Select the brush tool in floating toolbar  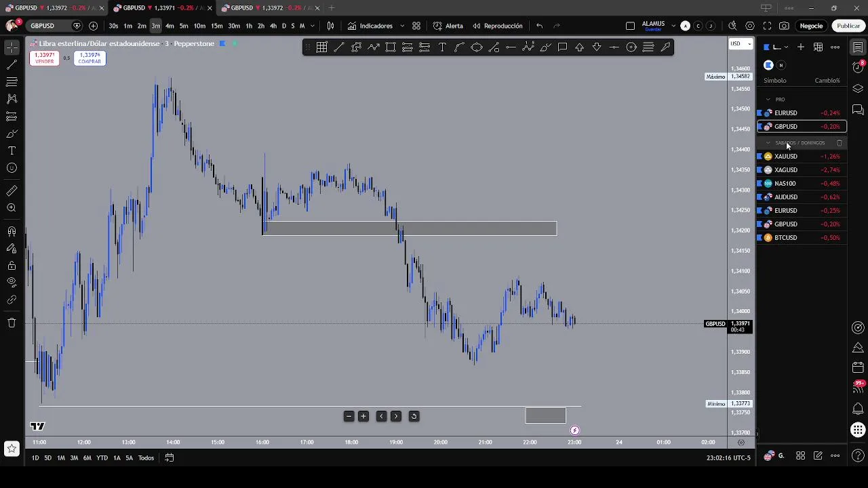[x=545, y=47]
